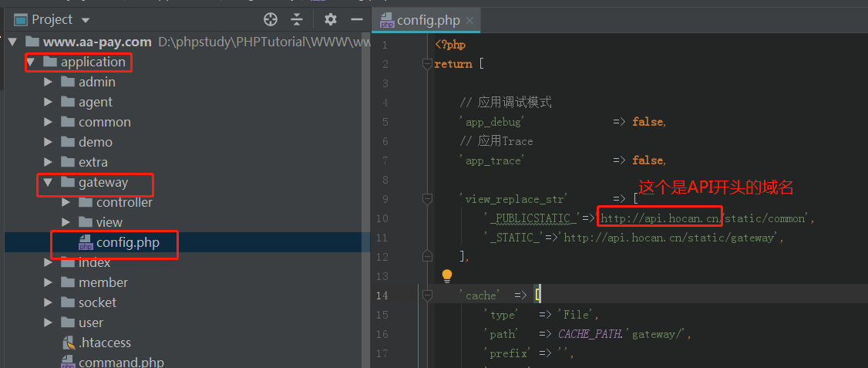Select the gateway folder label
The width and height of the screenshot is (868, 368).
(103, 182)
